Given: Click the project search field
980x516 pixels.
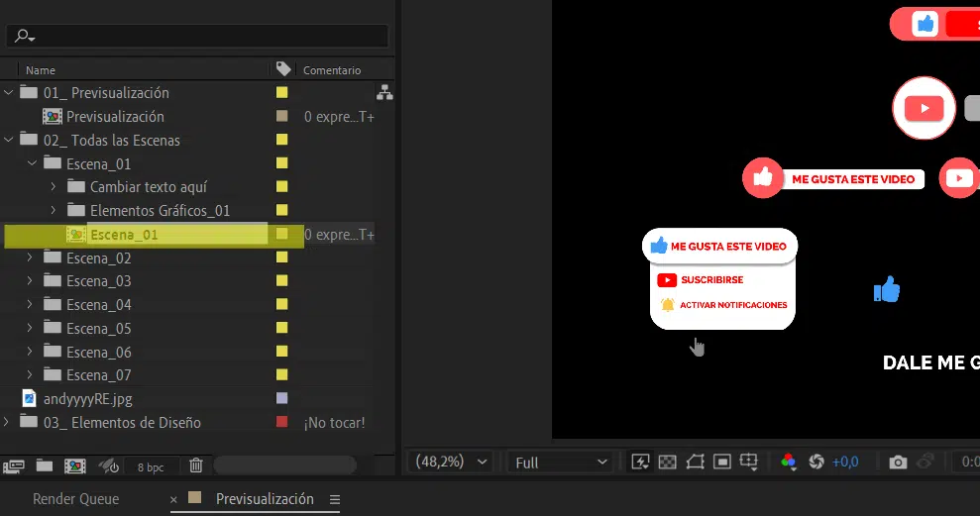Looking at the screenshot, I should [x=197, y=36].
